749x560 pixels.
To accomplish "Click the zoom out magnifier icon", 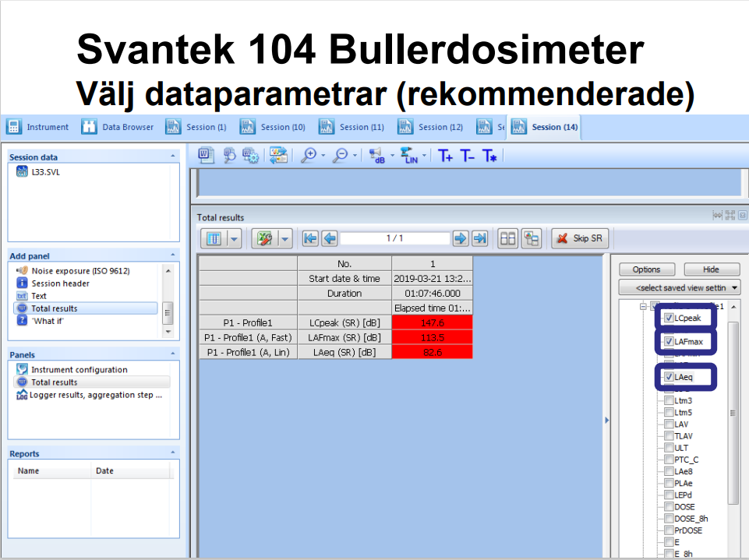I will pyautogui.click(x=341, y=156).
